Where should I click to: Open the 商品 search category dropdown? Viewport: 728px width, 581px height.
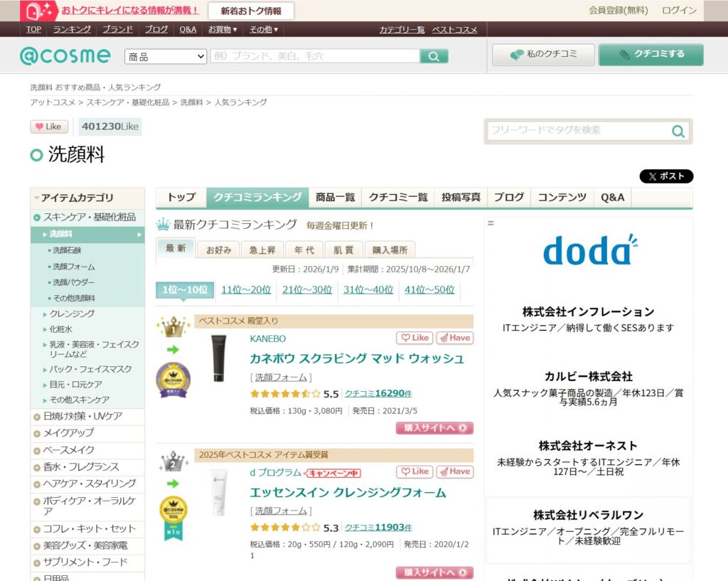pyautogui.click(x=166, y=56)
